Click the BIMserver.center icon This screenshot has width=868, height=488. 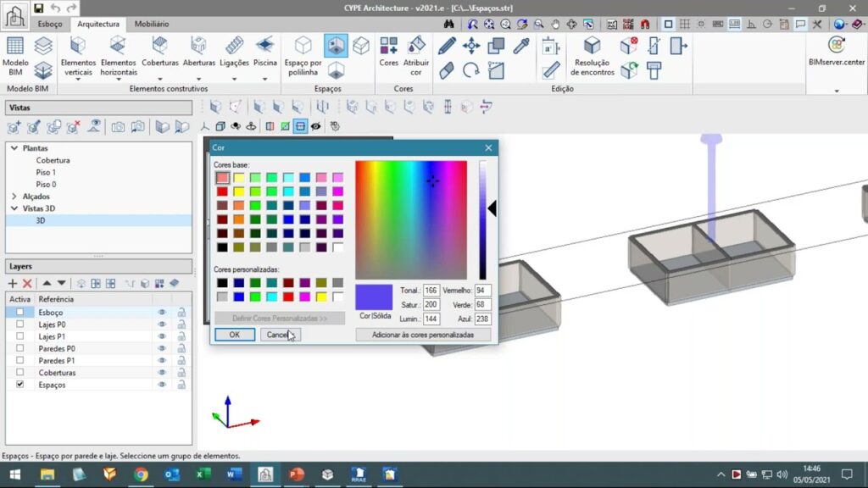pyautogui.click(x=836, y=46)
